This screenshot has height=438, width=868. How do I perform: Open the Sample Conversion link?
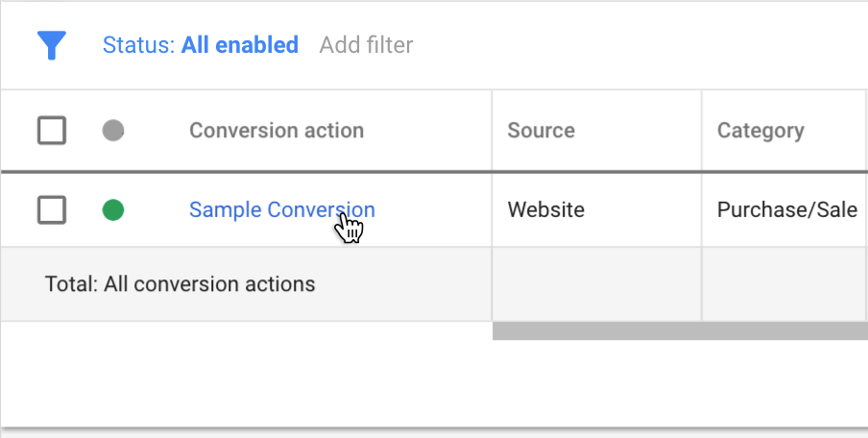pos(281,209)
